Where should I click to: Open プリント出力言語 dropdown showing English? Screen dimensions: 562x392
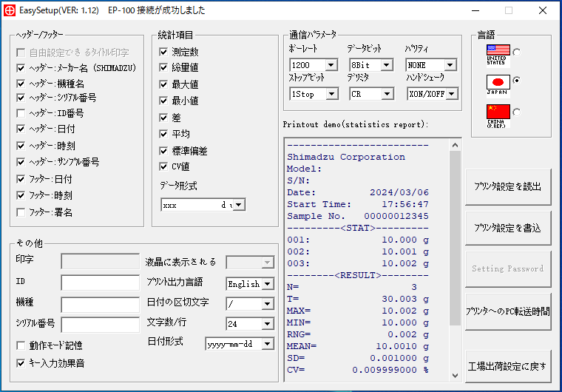click(x=250, y=284)
